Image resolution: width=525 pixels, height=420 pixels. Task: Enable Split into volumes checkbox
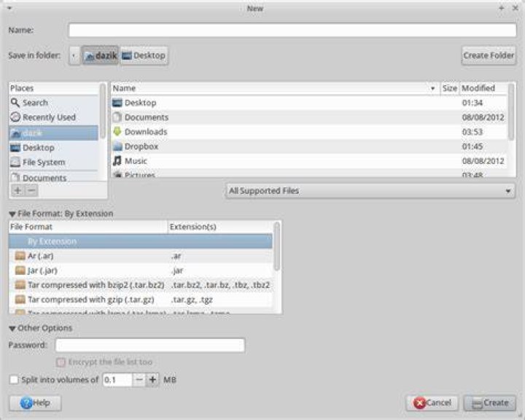point(14,379)
